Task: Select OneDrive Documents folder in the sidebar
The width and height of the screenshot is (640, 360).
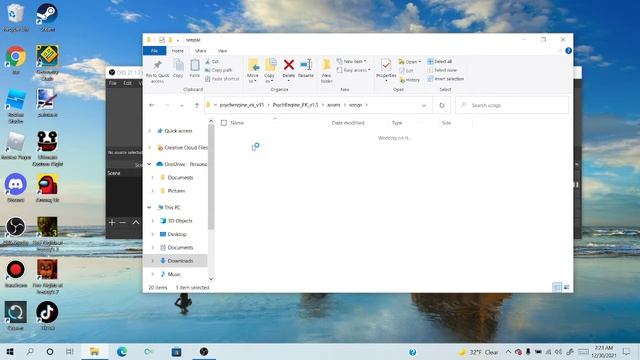Action: coord(180,178)
